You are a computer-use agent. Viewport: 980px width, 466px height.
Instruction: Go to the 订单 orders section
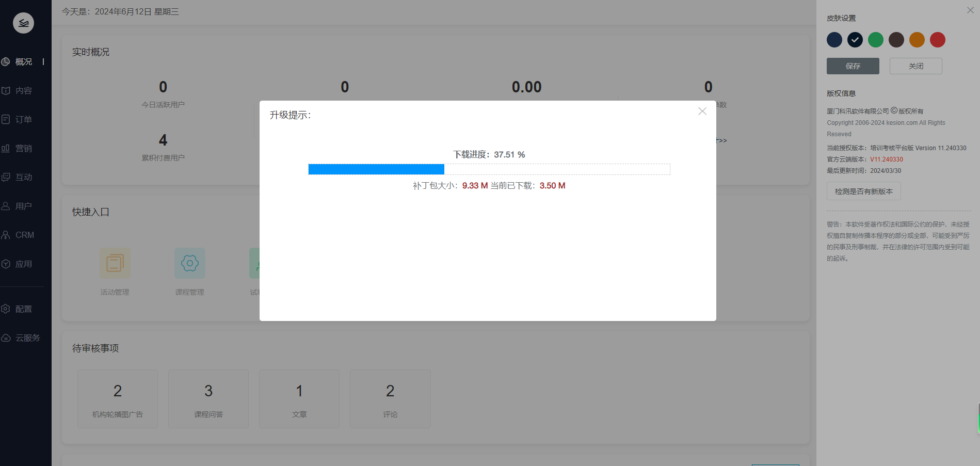click(23, 119)
